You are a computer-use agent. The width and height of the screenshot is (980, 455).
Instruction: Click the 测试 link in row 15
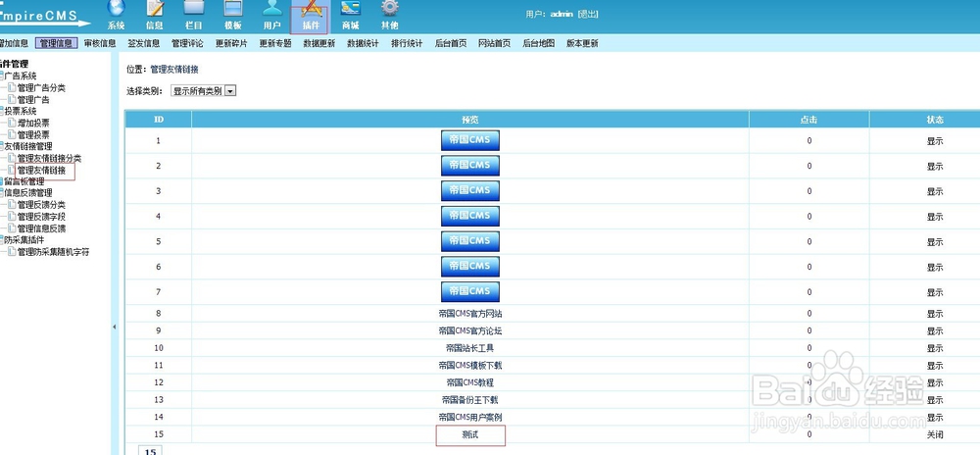coord(470,434)
